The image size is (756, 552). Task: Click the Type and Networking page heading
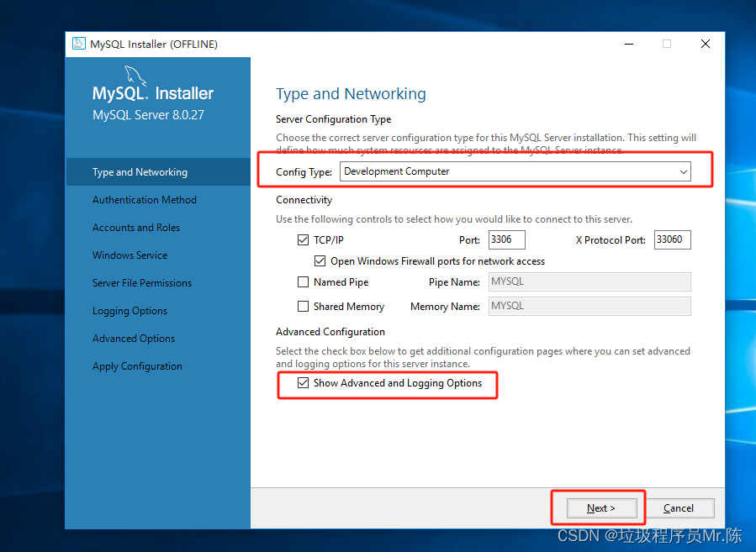tap(351, 94)
